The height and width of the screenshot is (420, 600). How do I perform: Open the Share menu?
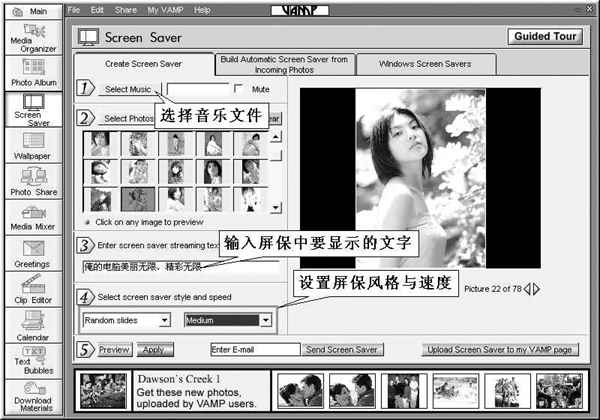click(126, 10)
